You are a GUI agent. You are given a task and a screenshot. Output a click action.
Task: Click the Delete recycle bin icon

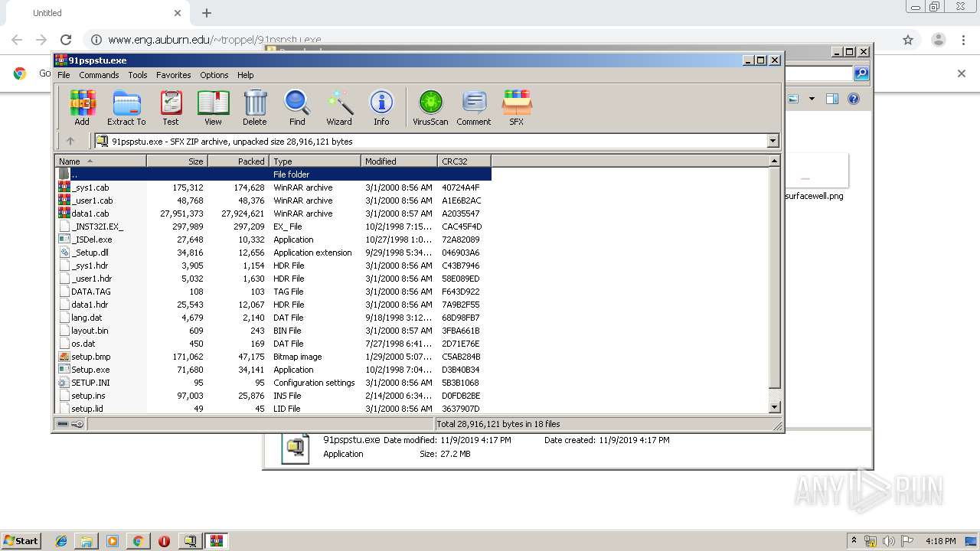click(x=255, y=107)
